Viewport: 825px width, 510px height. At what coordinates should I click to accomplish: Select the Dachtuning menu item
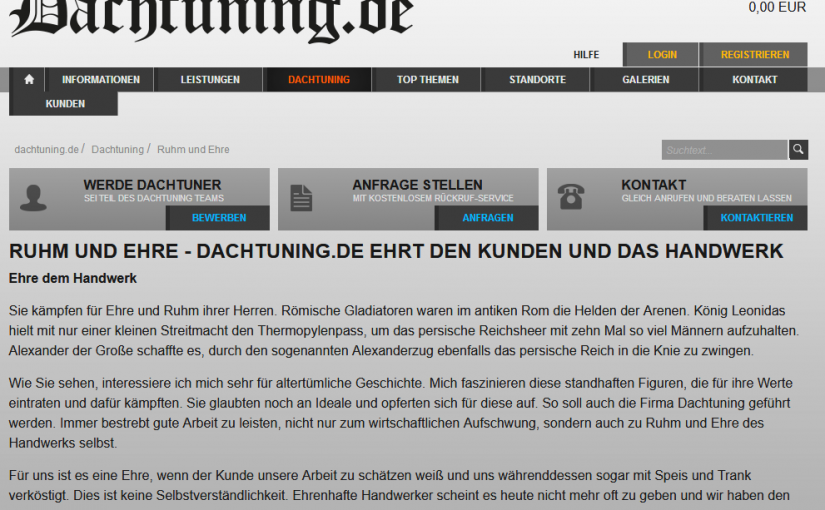[319, 79]
